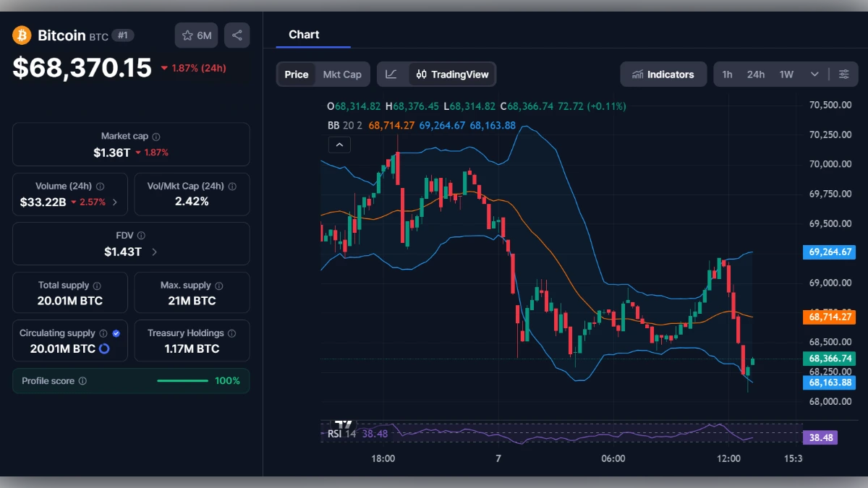Screen dimensions: 868x488
Task: Switch to the Chart tab
Action: (x=304, y=34)
